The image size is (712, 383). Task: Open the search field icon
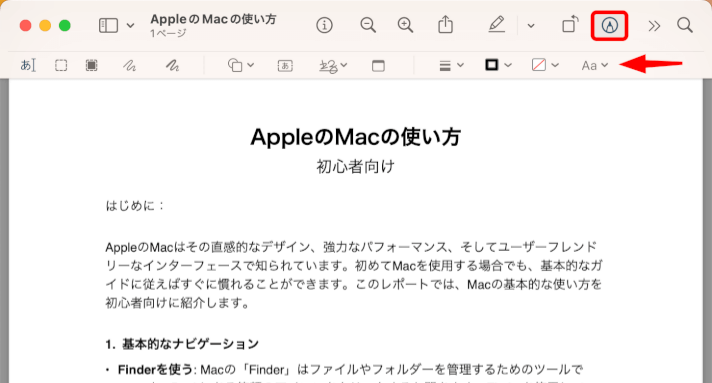[x=685, y=25]
